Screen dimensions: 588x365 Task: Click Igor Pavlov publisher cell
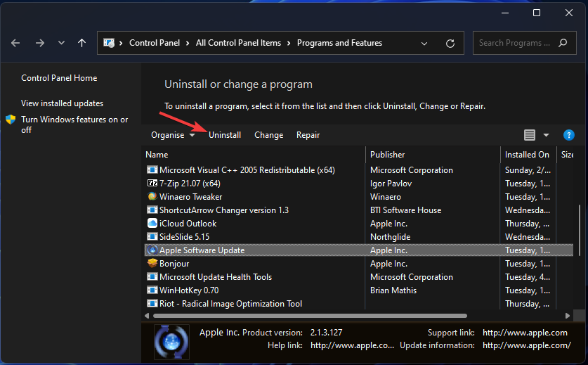point(391,184)
